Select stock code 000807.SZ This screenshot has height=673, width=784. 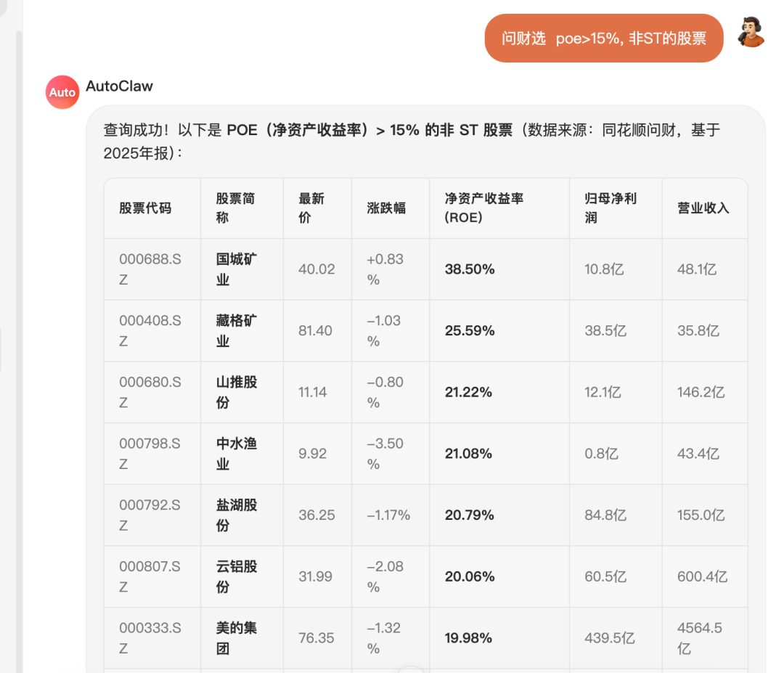150,577
